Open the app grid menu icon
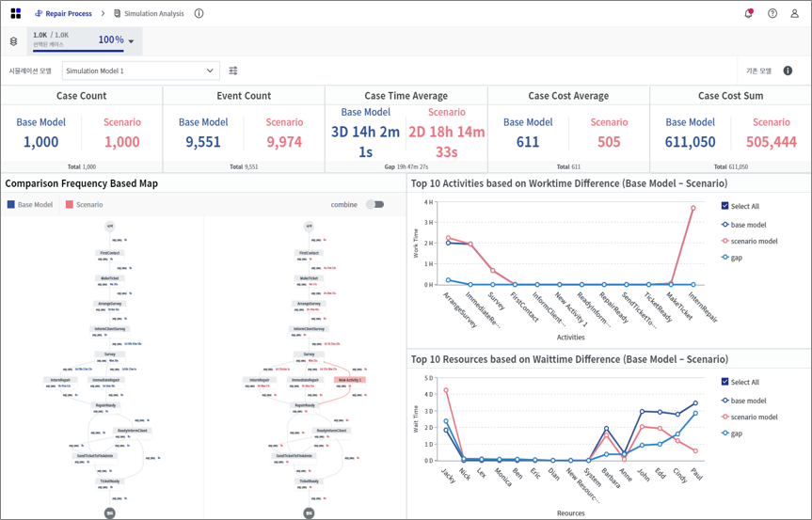 [15, 14]
